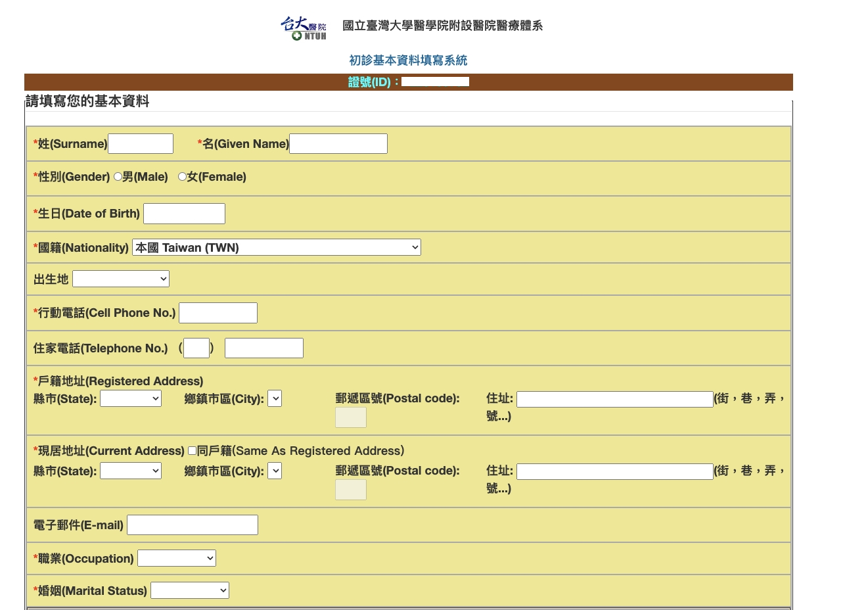868x610 pixels.
Task: Click the 女(Female) label text
Action: tap(217, 177)
